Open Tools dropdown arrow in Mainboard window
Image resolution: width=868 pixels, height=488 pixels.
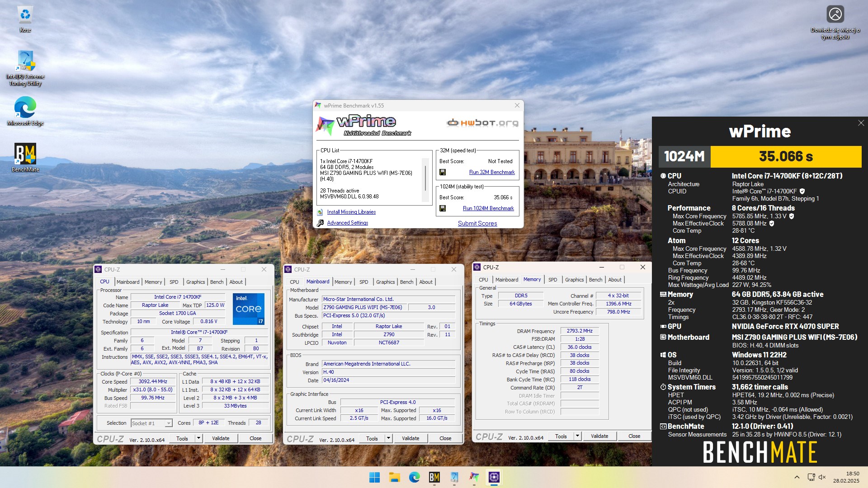click(x=388, y=438)
